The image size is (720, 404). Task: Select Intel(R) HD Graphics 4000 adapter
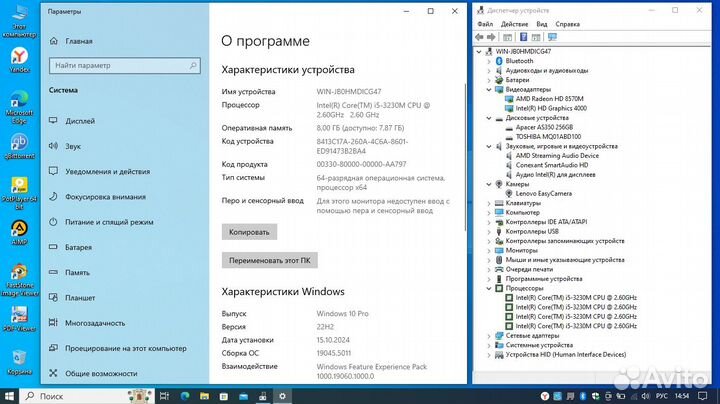pos(551,108)
